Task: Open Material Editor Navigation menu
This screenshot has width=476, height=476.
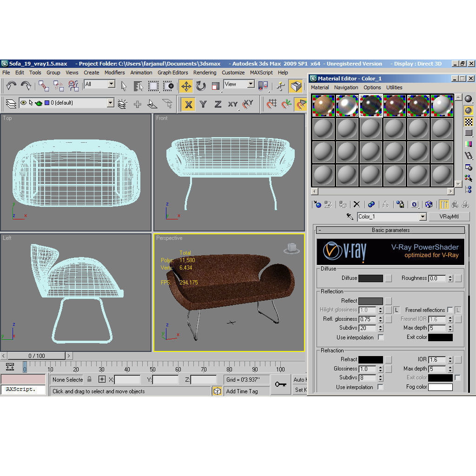Action: point(346,87)
